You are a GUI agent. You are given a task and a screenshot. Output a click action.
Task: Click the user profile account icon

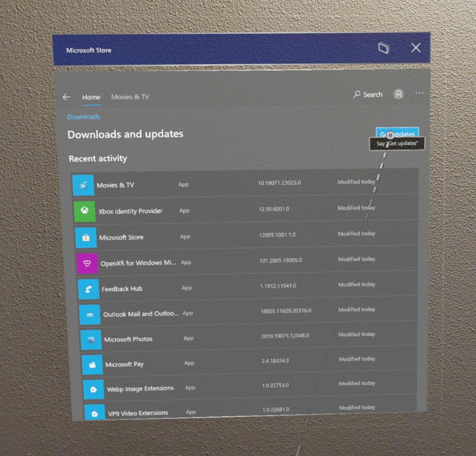[398, 94]
